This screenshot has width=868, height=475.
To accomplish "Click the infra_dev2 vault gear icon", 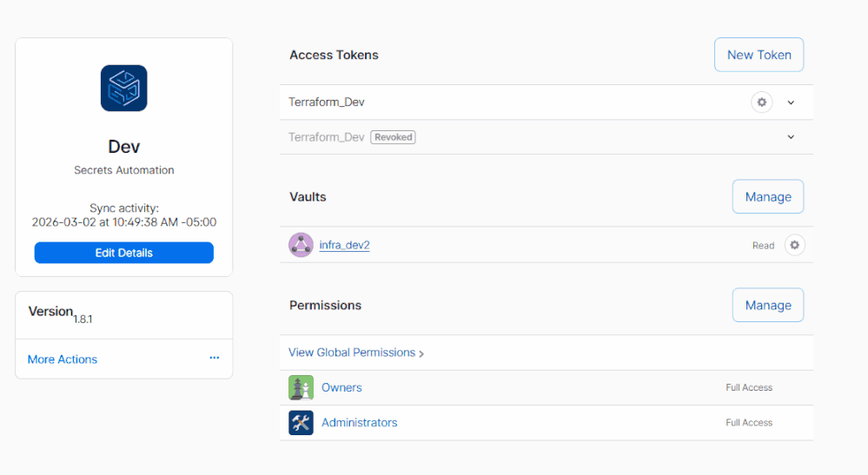I will (794, 245).
